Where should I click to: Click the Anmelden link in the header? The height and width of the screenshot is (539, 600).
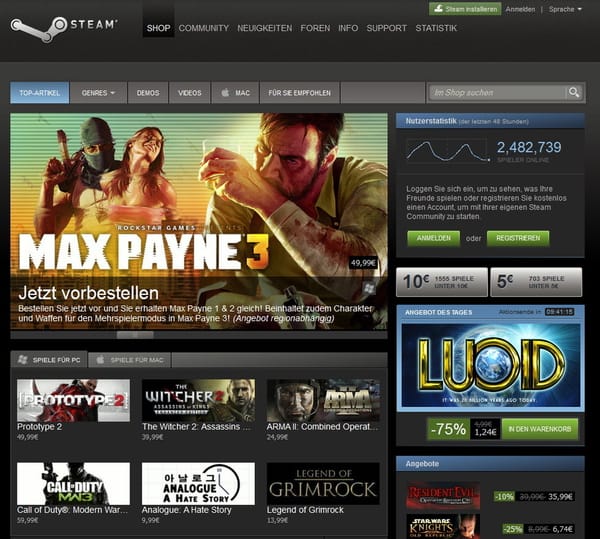click(520, 9)
